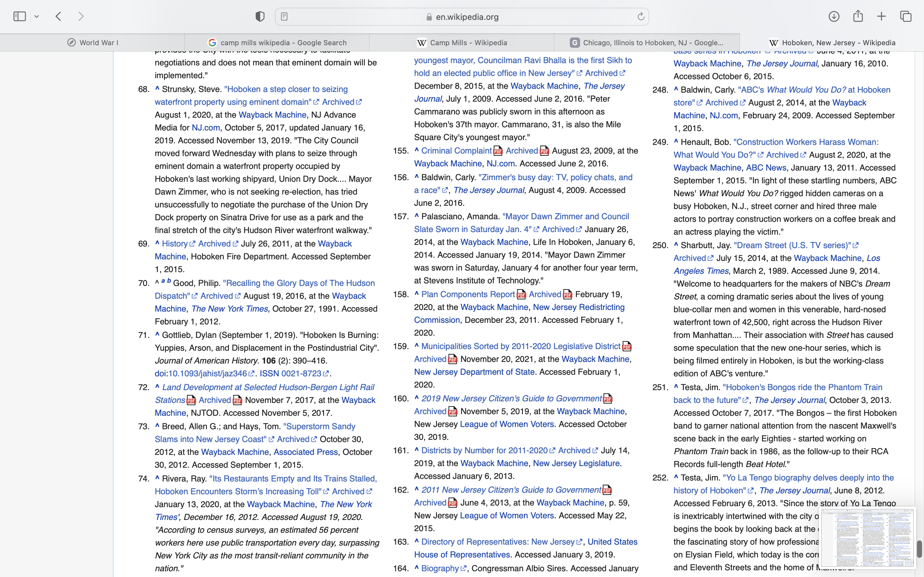The width and height of the screenshot is (924, 577).
Task: Toggle the Safari sidebar button
Action: point(20,16)
